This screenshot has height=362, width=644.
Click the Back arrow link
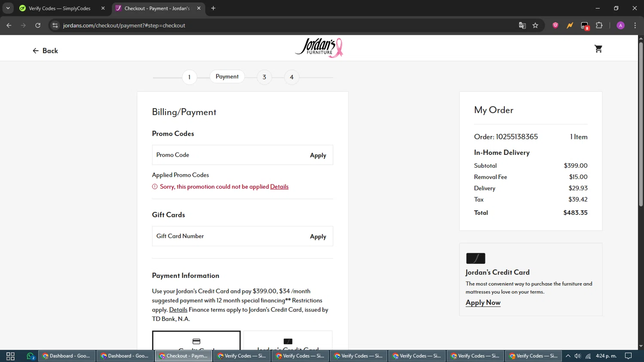[x=45, y=51]
